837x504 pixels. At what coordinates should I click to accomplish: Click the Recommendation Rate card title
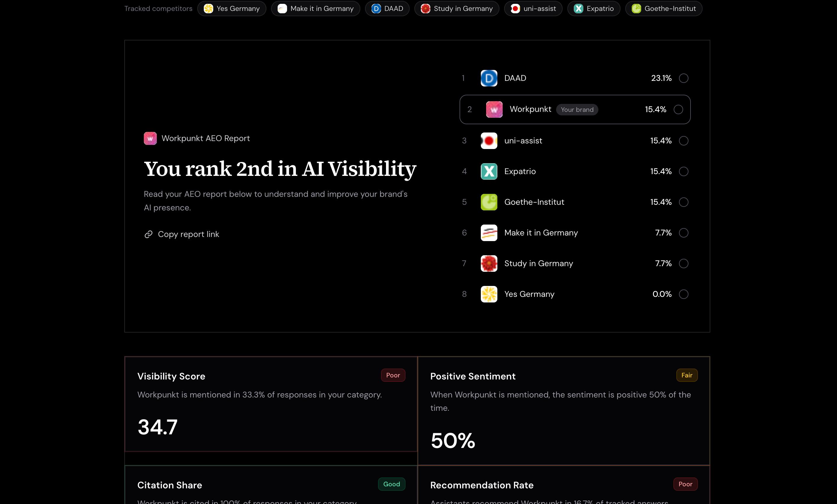482,485
